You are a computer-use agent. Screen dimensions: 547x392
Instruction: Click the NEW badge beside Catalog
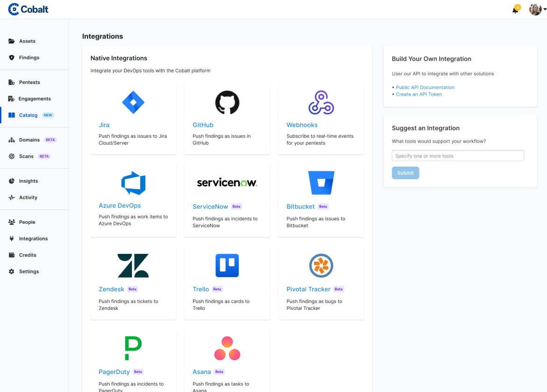pyautogui.click(x=48, y=115)
